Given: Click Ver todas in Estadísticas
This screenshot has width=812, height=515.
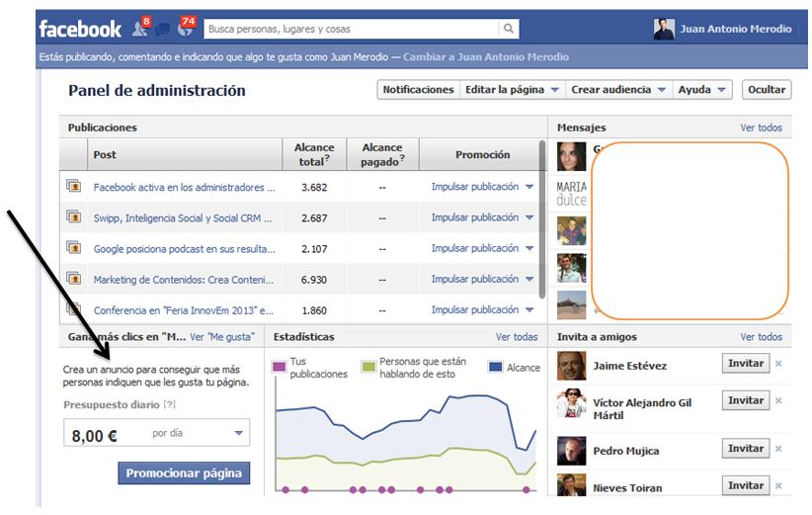Looking at the screenshot, I should pos(517,337).
